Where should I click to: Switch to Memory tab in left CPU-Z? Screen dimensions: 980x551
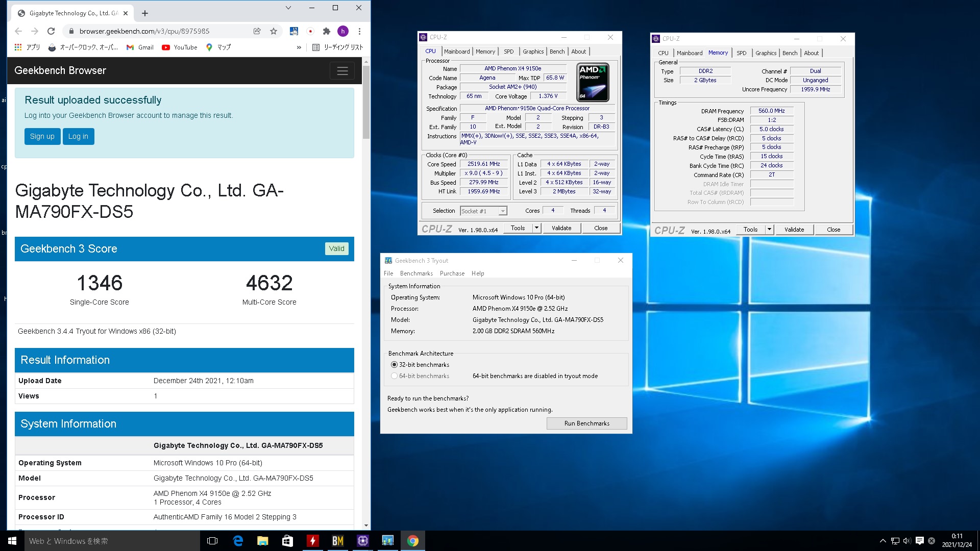tap(485, 52)
